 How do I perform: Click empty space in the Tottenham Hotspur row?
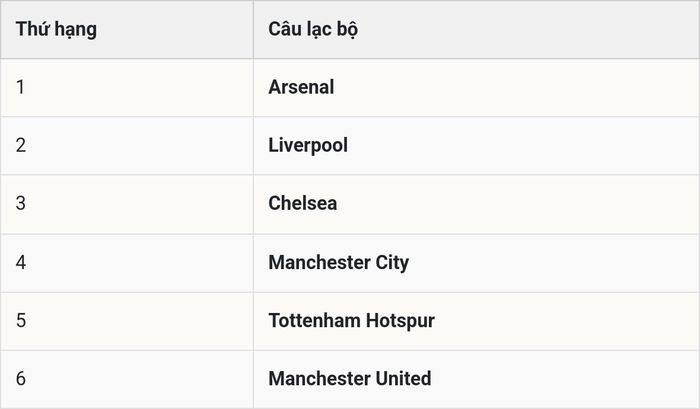coord(567,321)
